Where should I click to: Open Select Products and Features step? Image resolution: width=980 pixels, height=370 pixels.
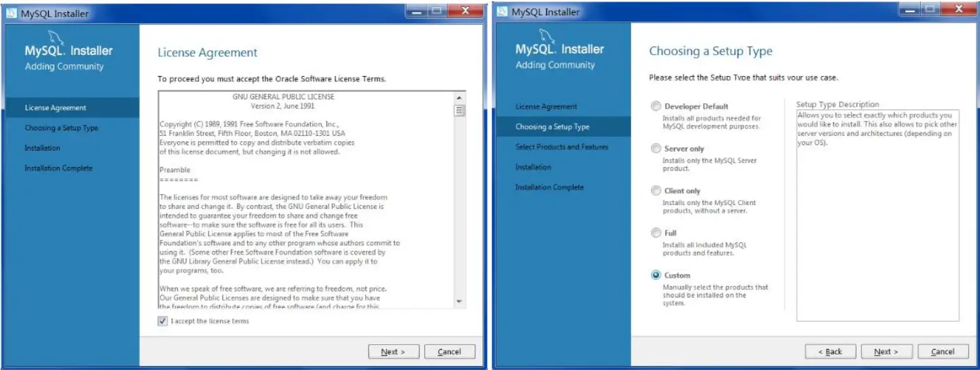pos(563,147)
